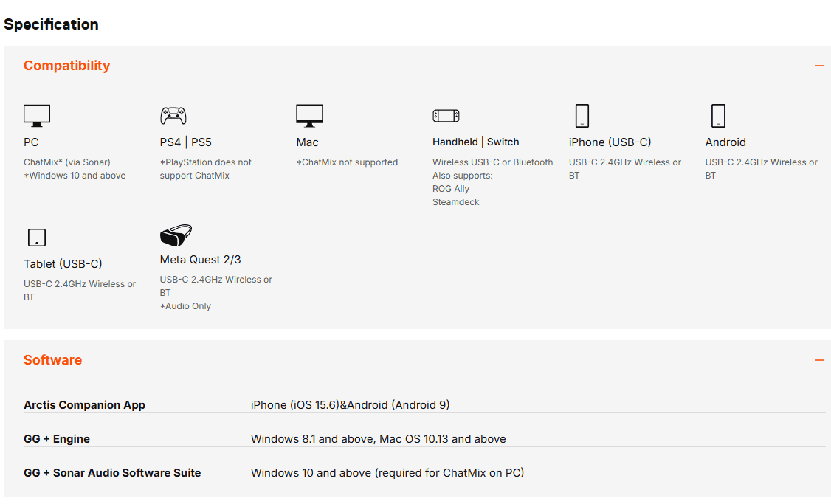Screen dimensions: 831x504
Task: Click the GG + Engine row label
Action: pyautogui.click(x=57, y=439)
